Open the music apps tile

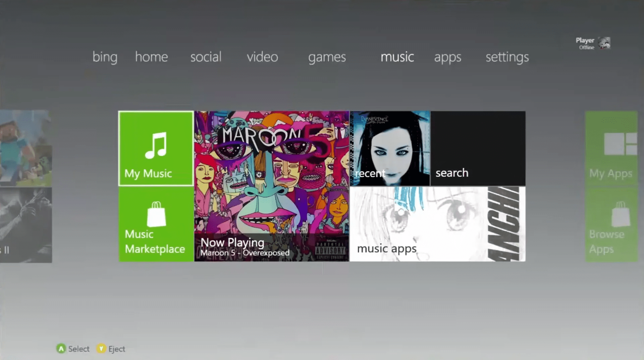(x=438, y=224)
